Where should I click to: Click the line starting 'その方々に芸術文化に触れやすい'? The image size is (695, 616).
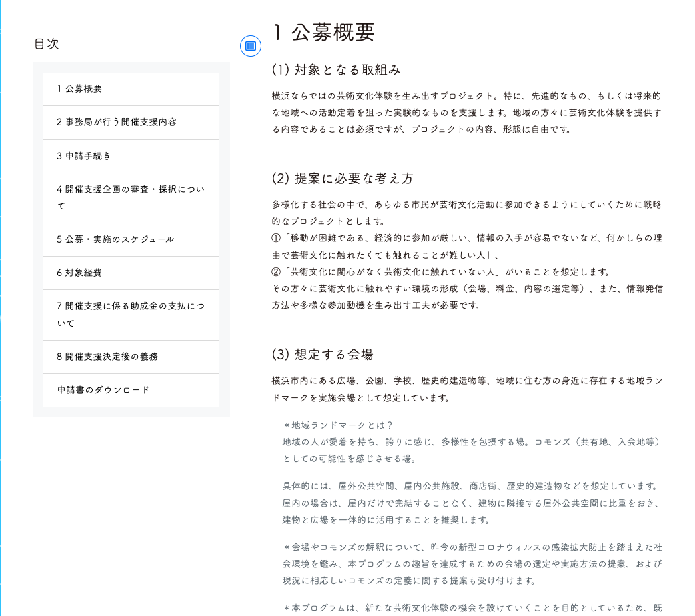click(x=467, y=289)
